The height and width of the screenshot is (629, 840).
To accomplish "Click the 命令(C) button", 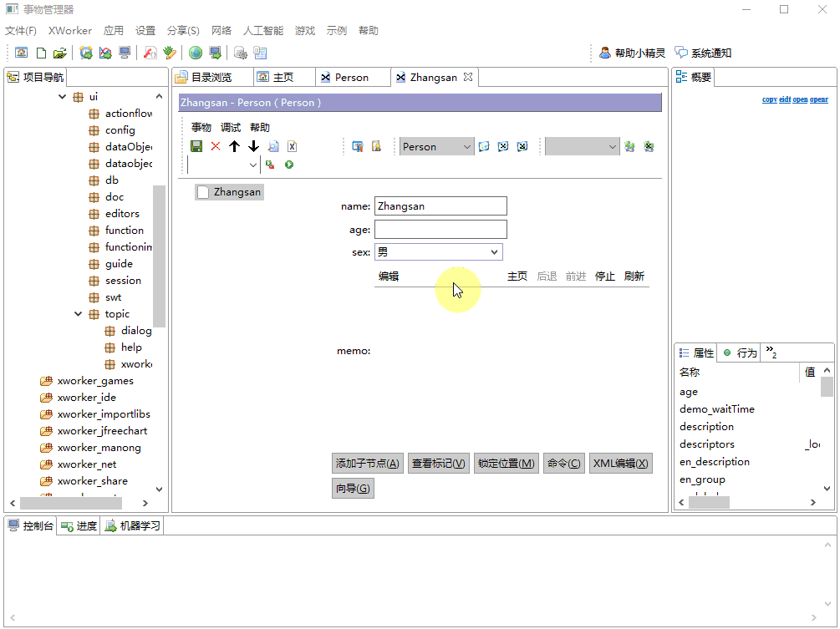I will coord(563,464).
